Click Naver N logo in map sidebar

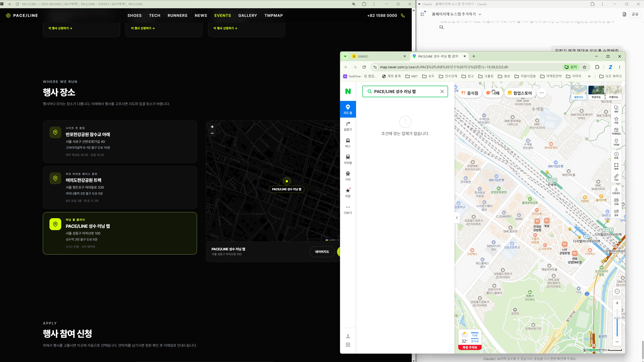pyautogui.click(x=348, y=91)
